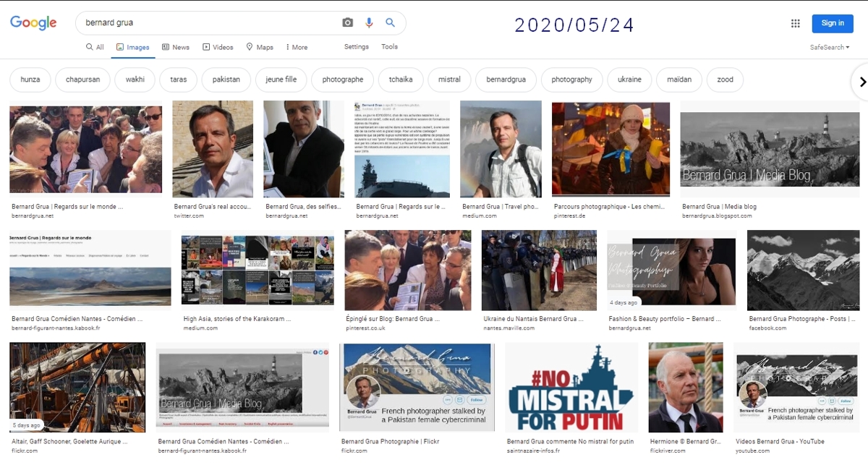Screen dimensions: 868x465
Task: Switch to the News tab
Action: [x=175, y=47]
